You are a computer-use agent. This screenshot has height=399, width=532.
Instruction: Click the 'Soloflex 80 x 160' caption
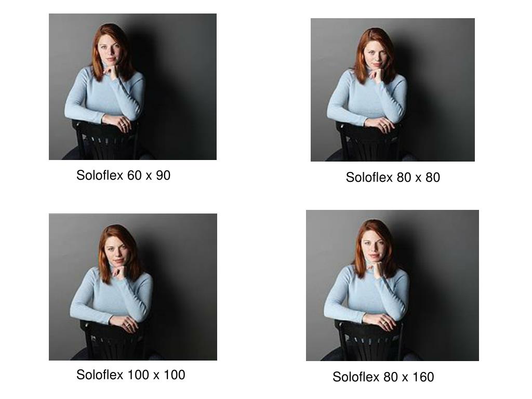[383, 377]
